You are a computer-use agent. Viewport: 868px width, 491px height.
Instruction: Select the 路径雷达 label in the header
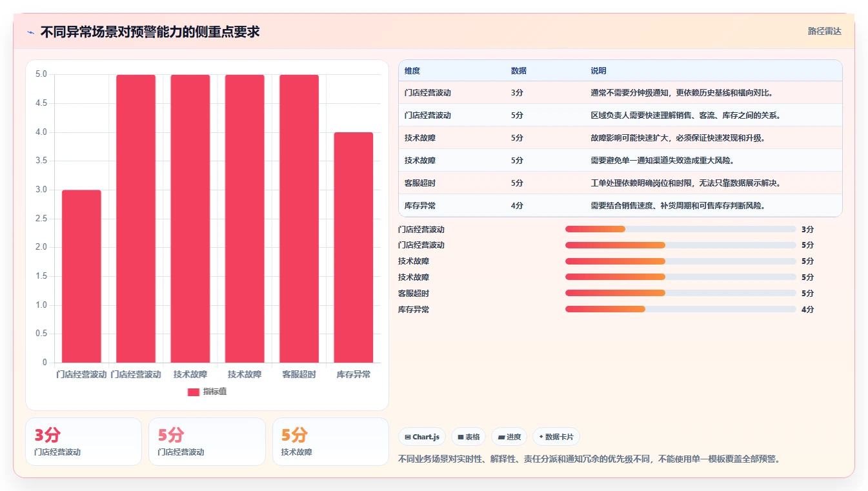click(825, 31)
